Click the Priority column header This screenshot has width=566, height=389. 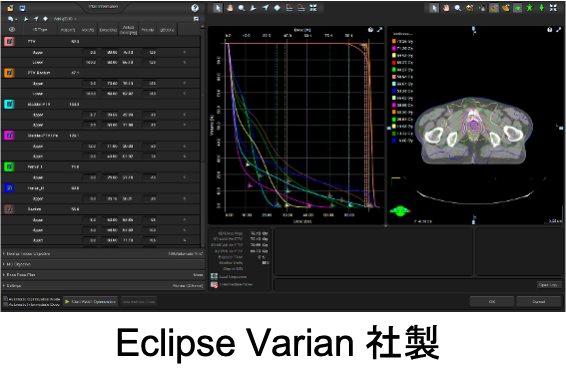[148, 30]
